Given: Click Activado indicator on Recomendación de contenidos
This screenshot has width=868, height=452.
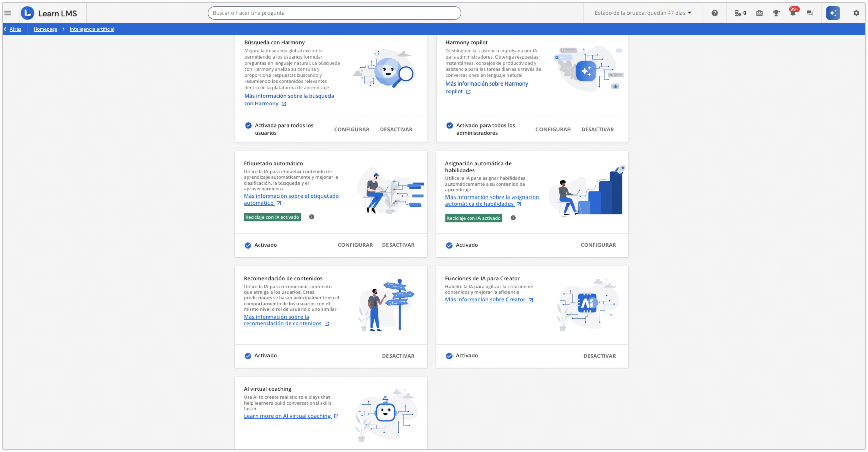Looking at the screenshot, I should tap(248, 356).
